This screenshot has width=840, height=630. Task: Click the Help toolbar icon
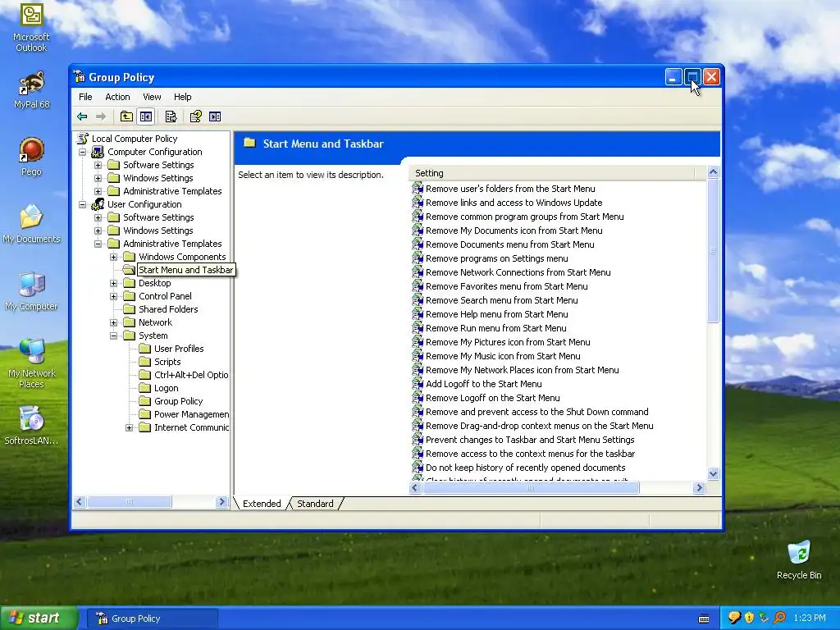[195, 116]
